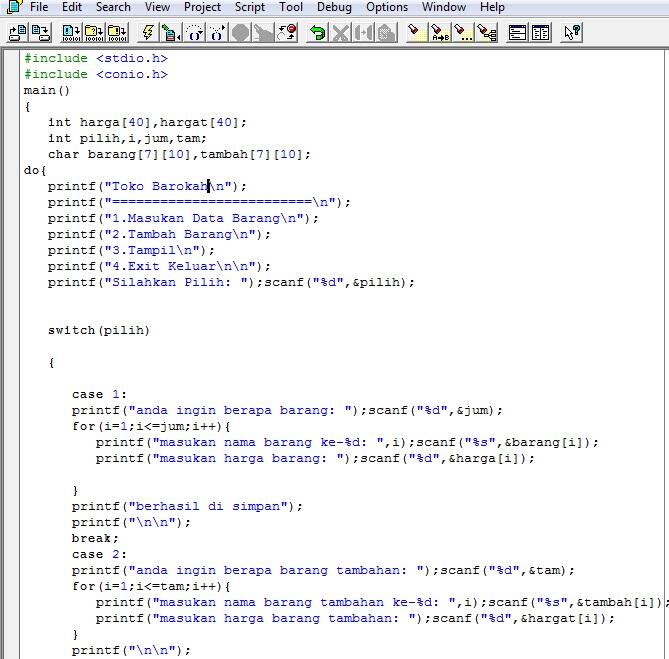Click the line '#include <stdio.h>'
The height and width of the screenshot is (659, 669).
coord(96,58)
